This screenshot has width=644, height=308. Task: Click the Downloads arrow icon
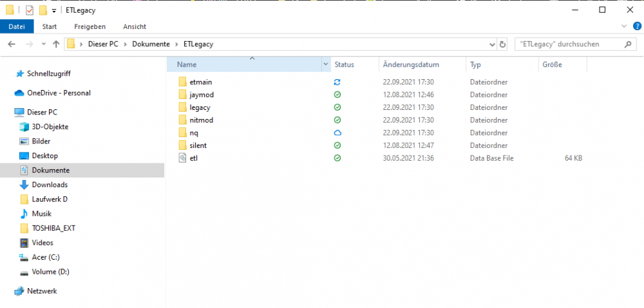pos(24,185)
